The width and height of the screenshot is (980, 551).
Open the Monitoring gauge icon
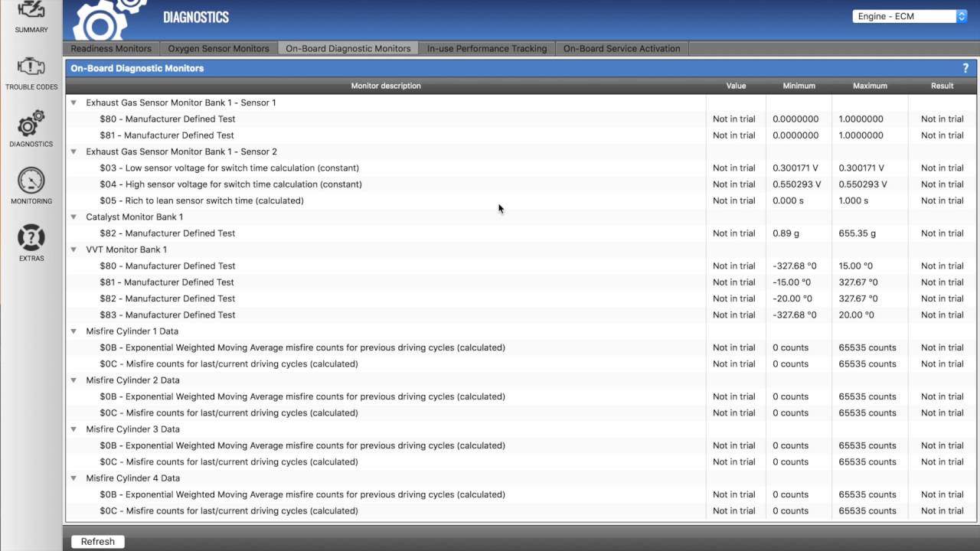click(31, 181)
